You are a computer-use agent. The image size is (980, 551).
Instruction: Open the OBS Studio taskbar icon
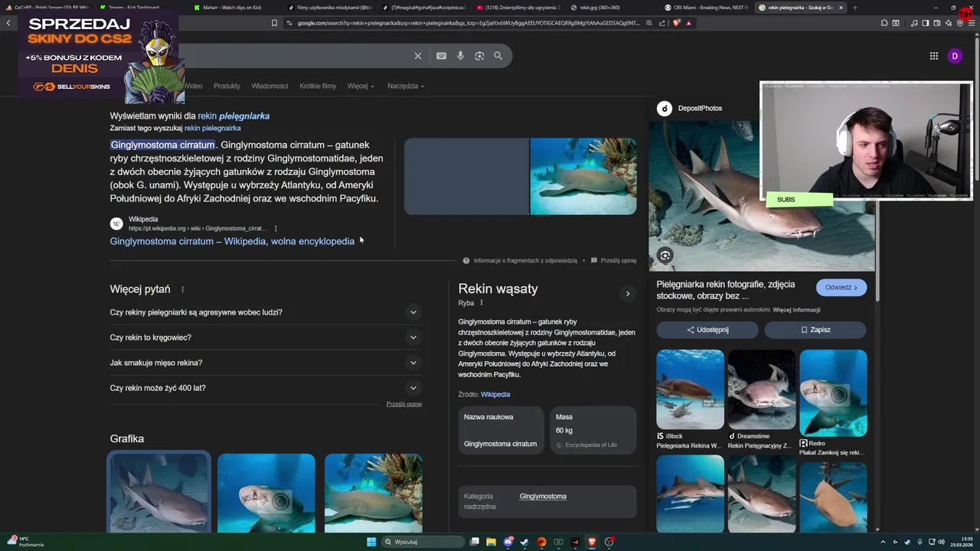point(609,542)
